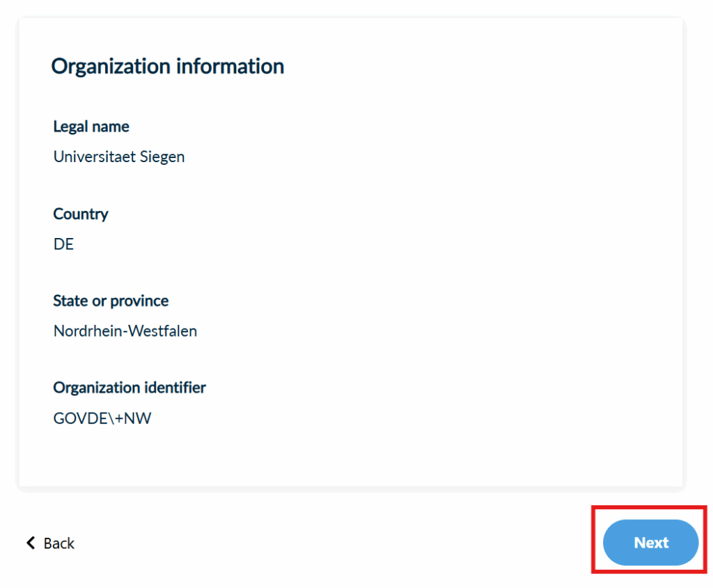
Task: Click the word Siegen in legal name
Action: pos(162,157)
